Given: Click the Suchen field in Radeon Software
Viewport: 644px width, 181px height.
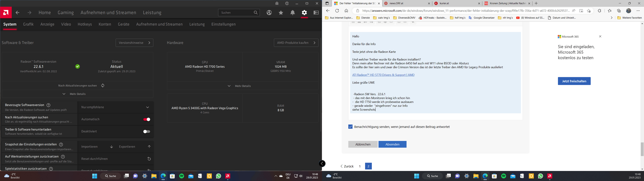Looking at the screenshot, I should click(239, 12).
